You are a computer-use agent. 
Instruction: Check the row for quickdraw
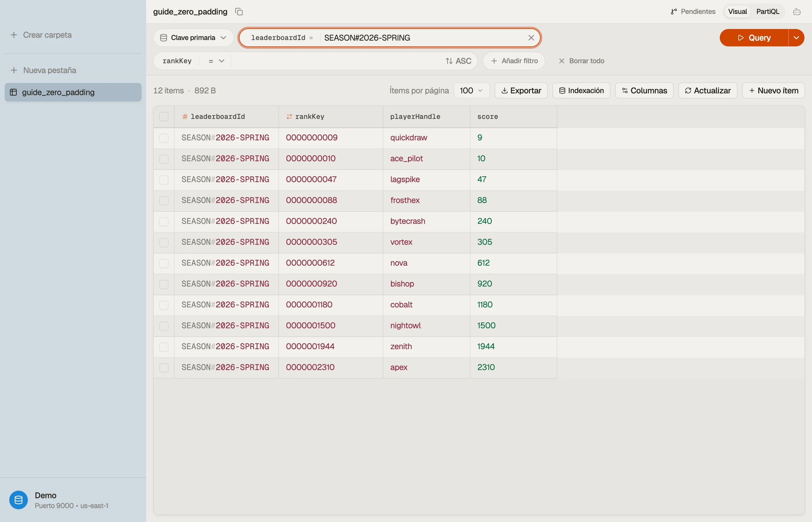pos(164,138)
